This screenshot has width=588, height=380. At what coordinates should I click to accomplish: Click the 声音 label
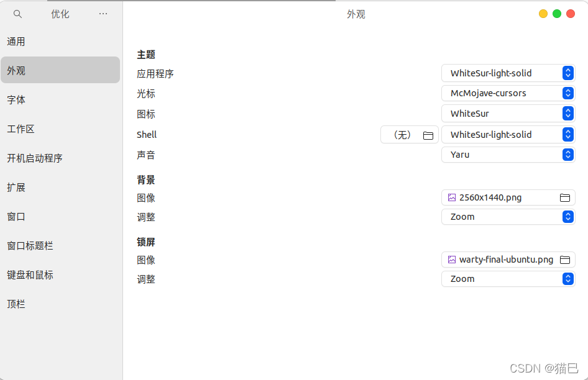(146, 155)
